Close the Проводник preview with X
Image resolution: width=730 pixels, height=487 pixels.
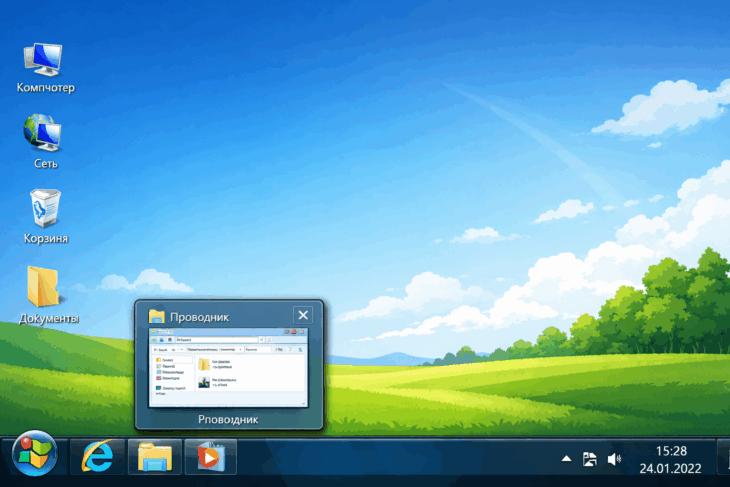(303, 315)
